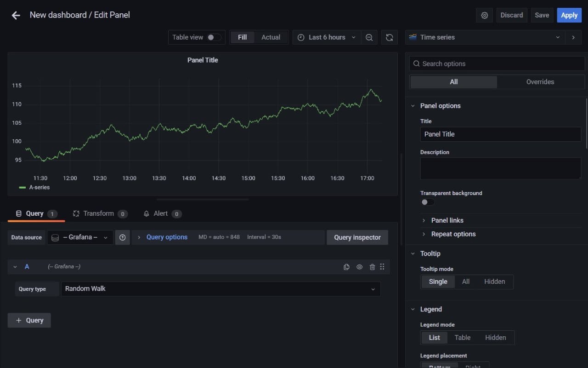The width and height of the screenshot is (588, 368).
Task: Open dashboard settings via the gear icon
Action: [484, 15]
